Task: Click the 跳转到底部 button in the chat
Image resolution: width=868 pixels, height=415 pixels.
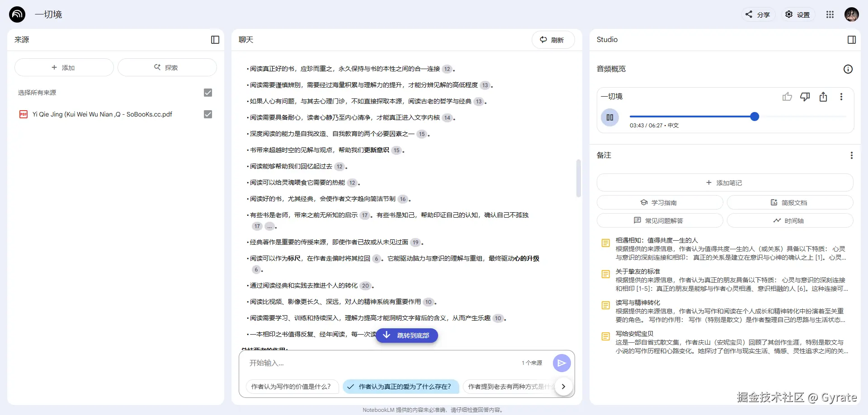Action: tap(406, 336)
